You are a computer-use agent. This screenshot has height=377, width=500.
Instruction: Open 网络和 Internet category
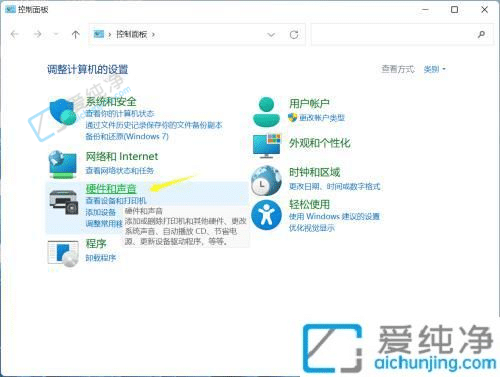[122, 156]
